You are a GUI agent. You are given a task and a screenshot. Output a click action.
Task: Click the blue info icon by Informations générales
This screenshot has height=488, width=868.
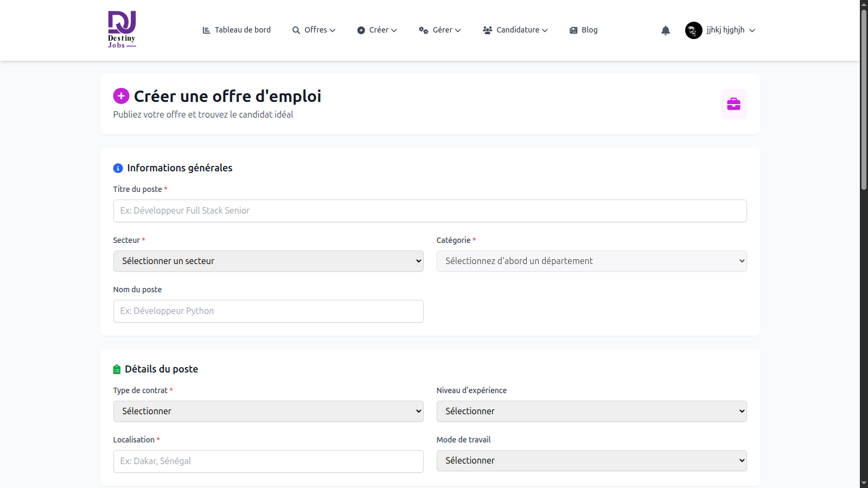118,168
